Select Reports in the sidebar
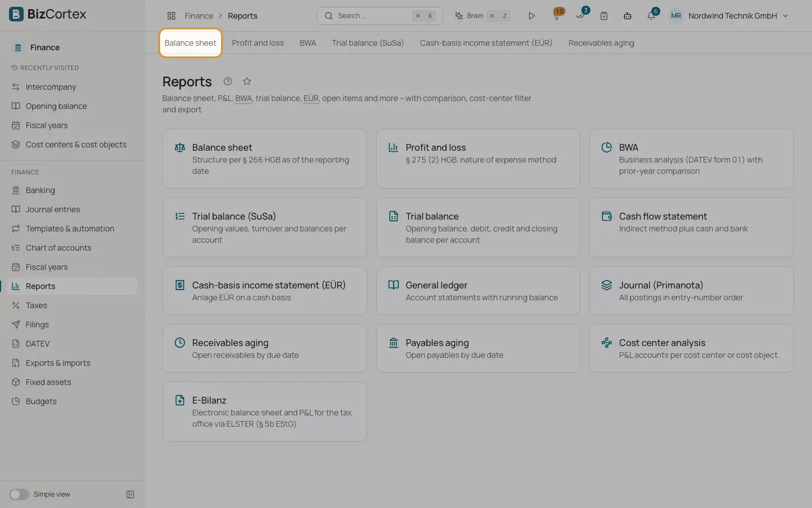 72,286
